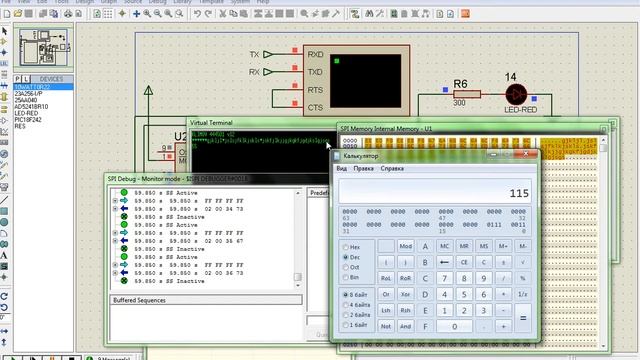Image resolution: width=640 pixels, height=360 pixels.
Task: Click the false-origin toolbar icon
Action: (x=122, y=14)
